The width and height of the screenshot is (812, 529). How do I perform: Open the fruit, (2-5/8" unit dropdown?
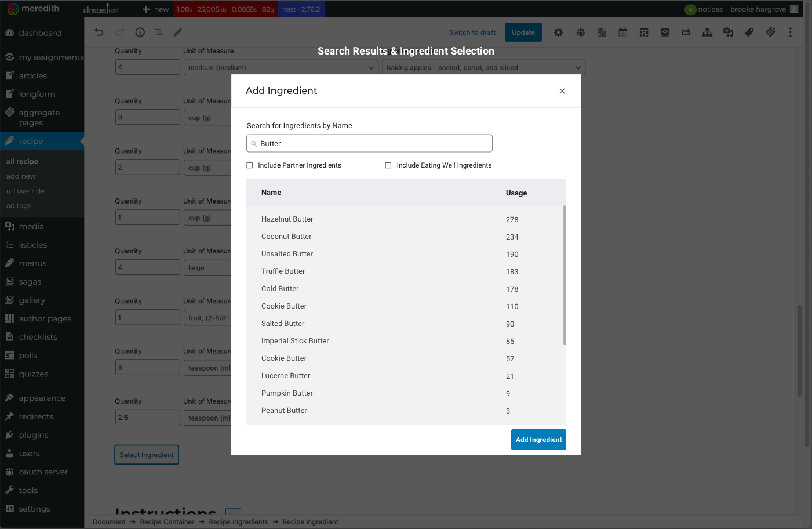207,318
